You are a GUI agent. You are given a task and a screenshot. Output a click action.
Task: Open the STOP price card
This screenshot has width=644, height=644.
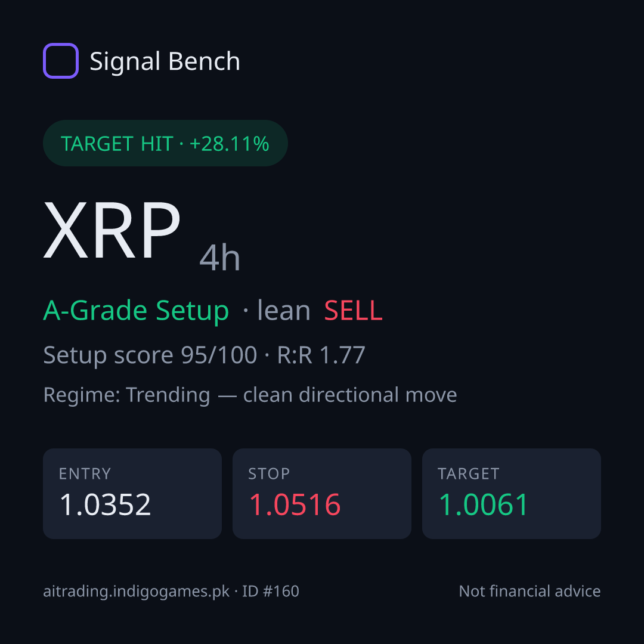[x=322, y=494]
